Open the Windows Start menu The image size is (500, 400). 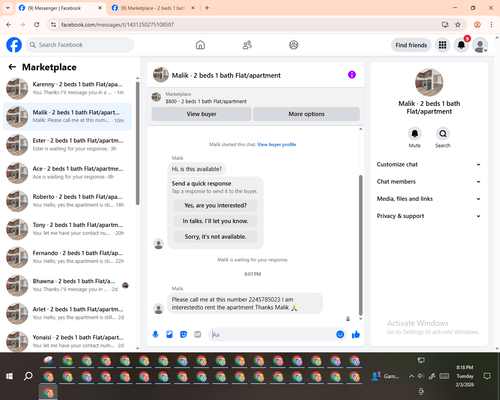[9, 376]
